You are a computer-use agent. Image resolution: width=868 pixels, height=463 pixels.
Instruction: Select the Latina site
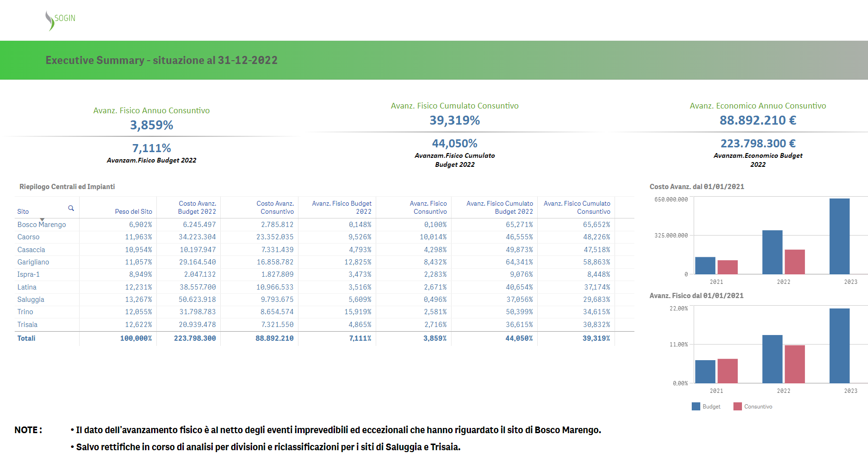tap(27, 287)
